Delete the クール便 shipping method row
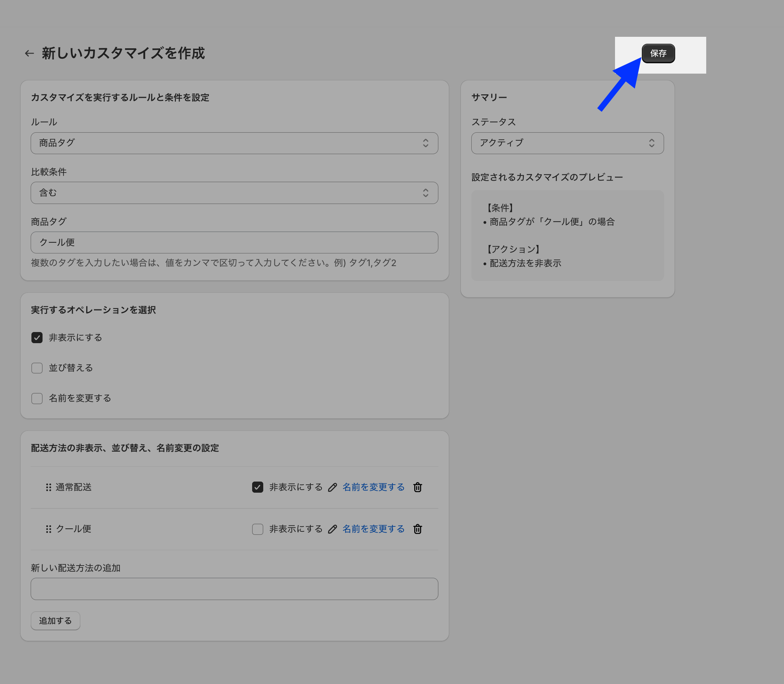Image resolution: width=784 pixels, height=684 pixels. (417, 529)
